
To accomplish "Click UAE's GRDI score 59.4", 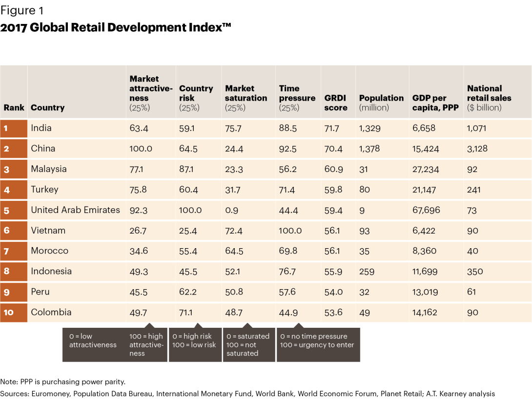I will coord(333,211).
